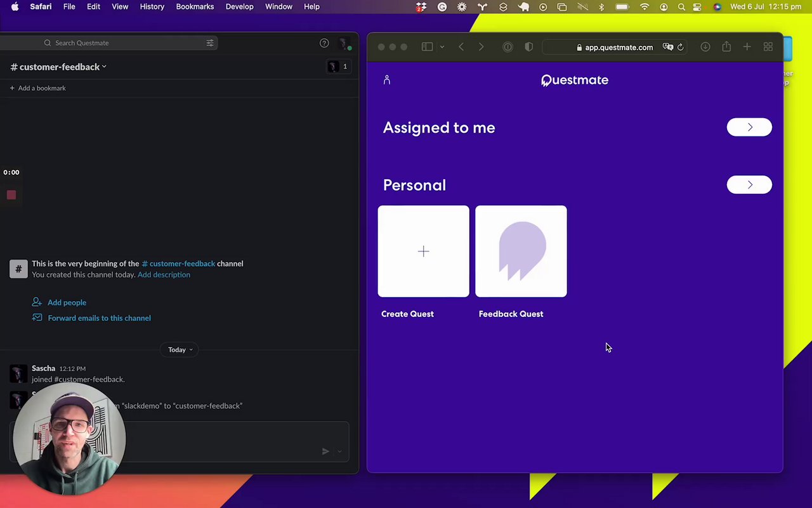Click Add a bookmark in Slack
This screenshot has height=508, width=812.
(37, 88)
